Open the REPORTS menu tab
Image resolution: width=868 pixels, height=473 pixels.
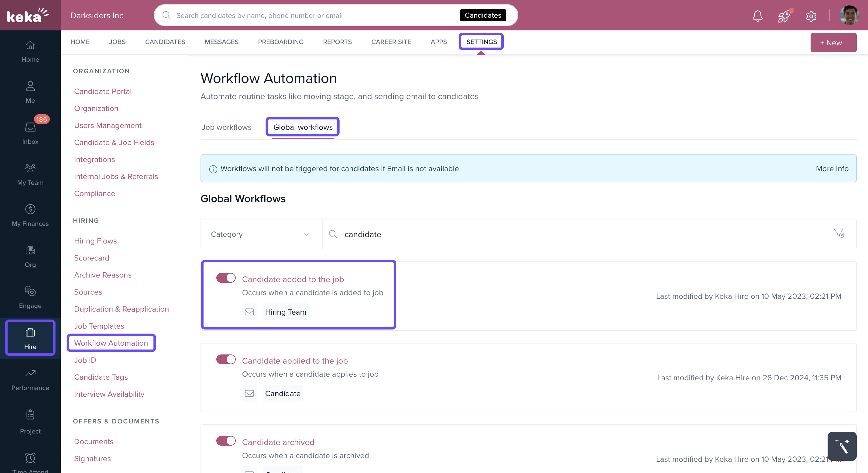coord(337,42)
